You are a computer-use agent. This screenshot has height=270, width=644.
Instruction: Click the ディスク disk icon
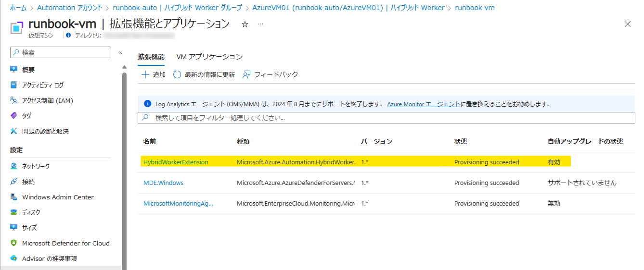[14, 212]
